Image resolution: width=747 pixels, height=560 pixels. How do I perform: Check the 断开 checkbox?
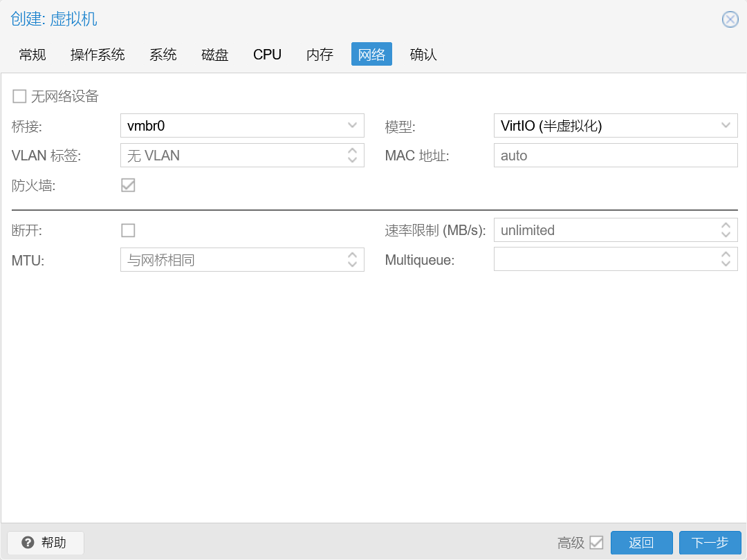128,230
